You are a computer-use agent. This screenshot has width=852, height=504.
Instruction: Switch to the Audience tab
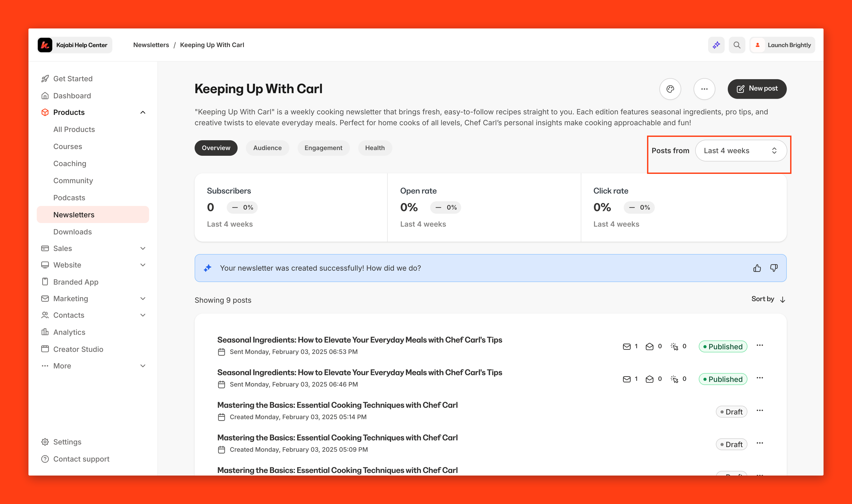pos(267,148)
